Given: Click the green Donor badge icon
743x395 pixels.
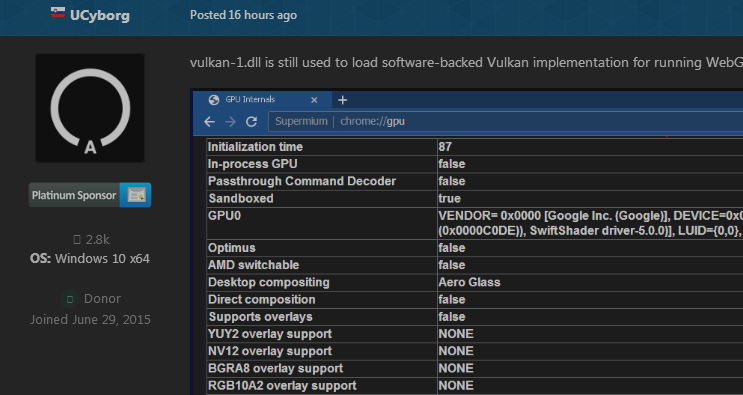Looking at the screenshot, I should (70, 299).
